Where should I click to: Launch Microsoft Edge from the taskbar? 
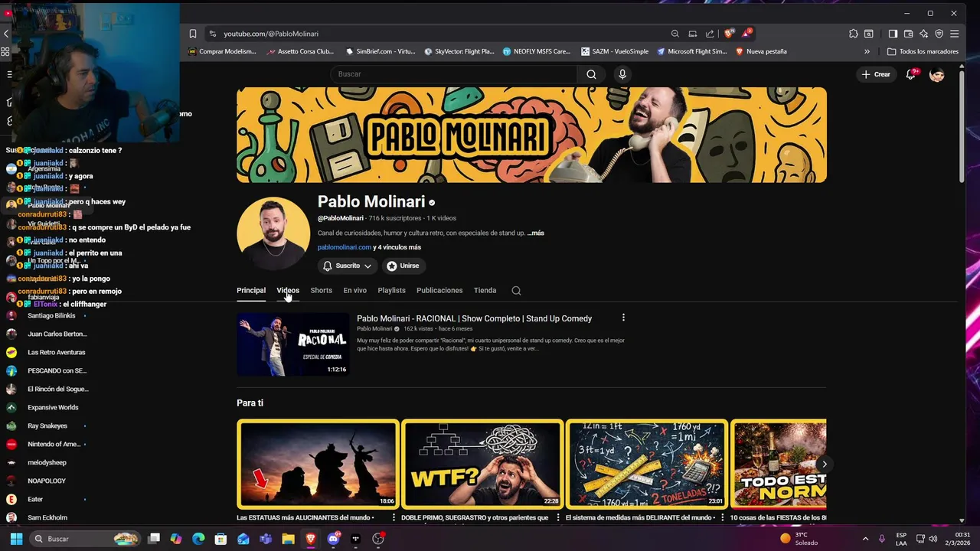(x=198, y=539)
